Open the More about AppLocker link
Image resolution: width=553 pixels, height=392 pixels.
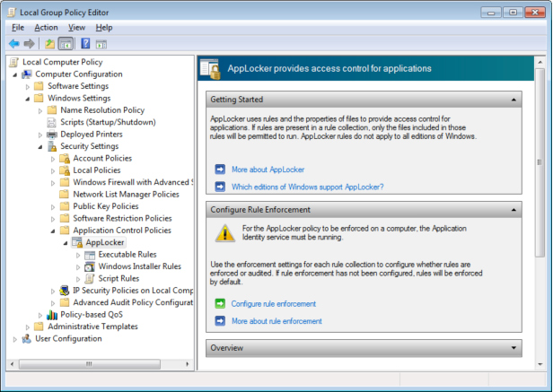coord(268,170)
